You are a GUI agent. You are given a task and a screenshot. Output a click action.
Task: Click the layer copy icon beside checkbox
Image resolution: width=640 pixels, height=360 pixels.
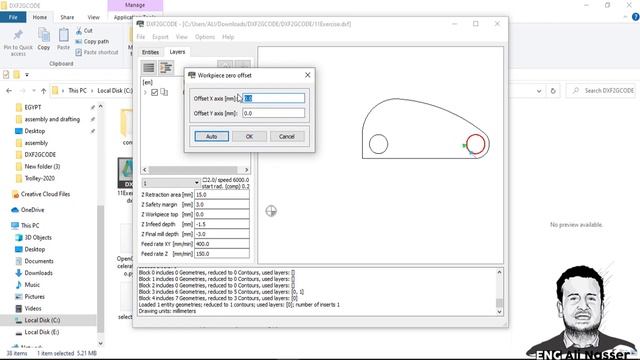pyautogui.click(x=164, y=92)
